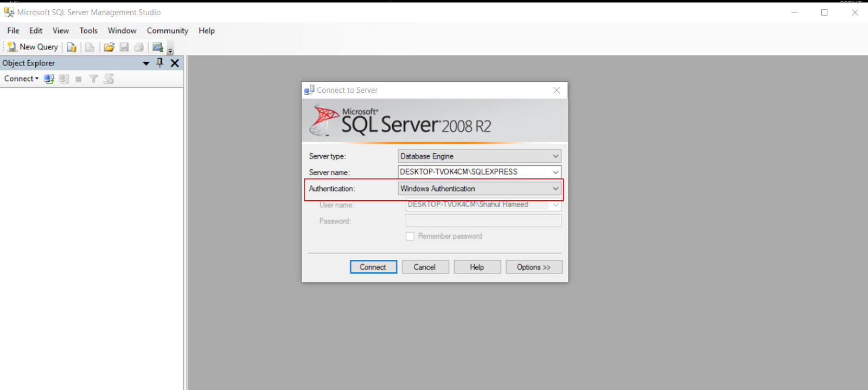Open the File menu
Image resolution: width=868 pixels, height=390 pixels.
click(x=14, y=30)
